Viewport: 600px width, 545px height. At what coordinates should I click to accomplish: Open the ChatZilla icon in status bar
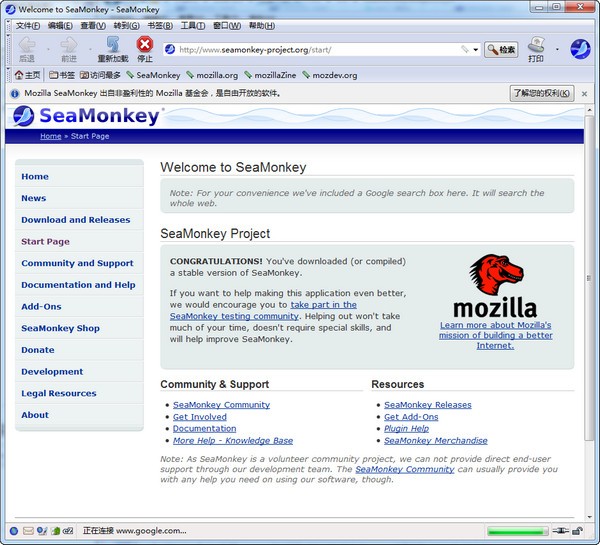click(68, 531)
